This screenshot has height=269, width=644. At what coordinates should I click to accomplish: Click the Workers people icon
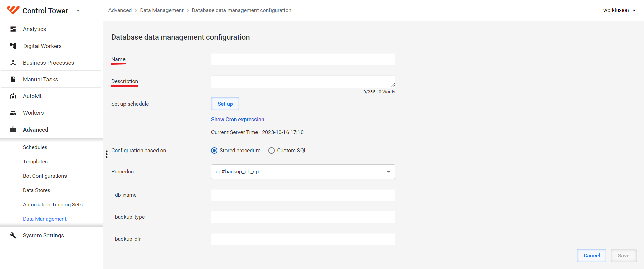click(x=13, y=113)
